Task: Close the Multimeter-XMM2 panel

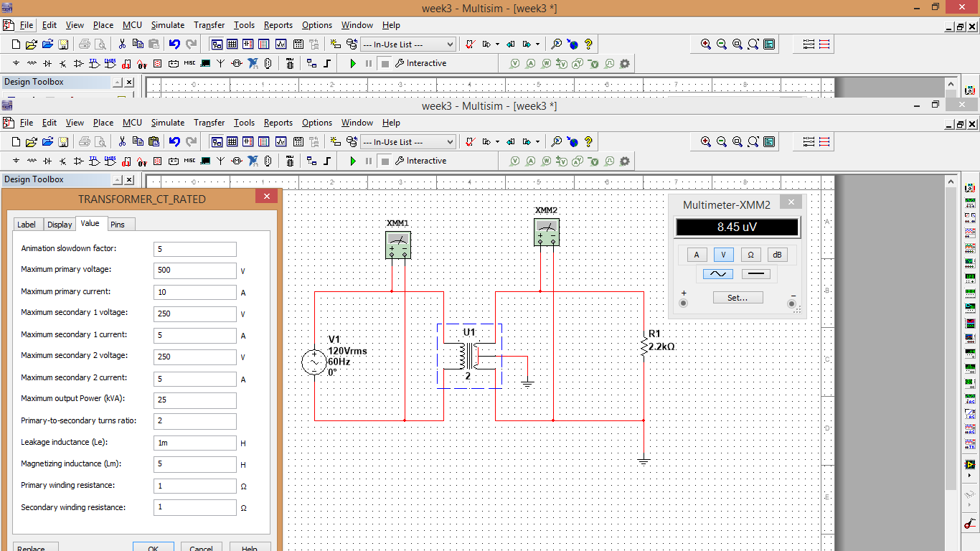Action: tap(791, 202)
